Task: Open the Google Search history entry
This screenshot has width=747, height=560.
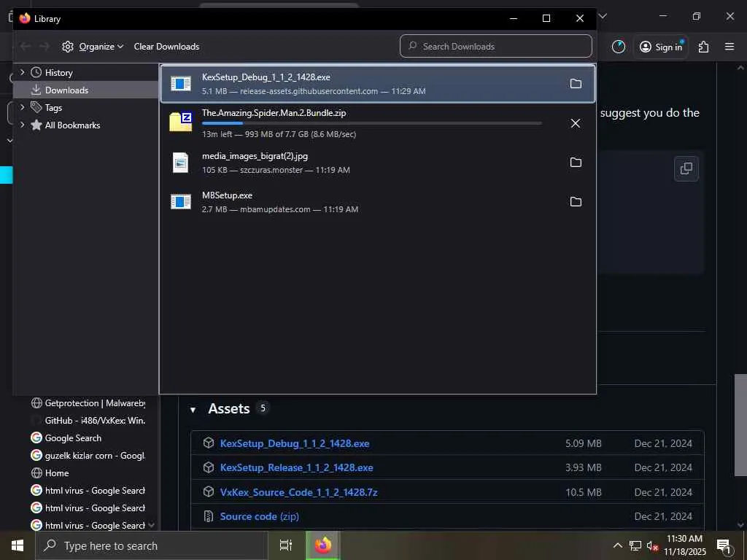Action: [66, 438]
